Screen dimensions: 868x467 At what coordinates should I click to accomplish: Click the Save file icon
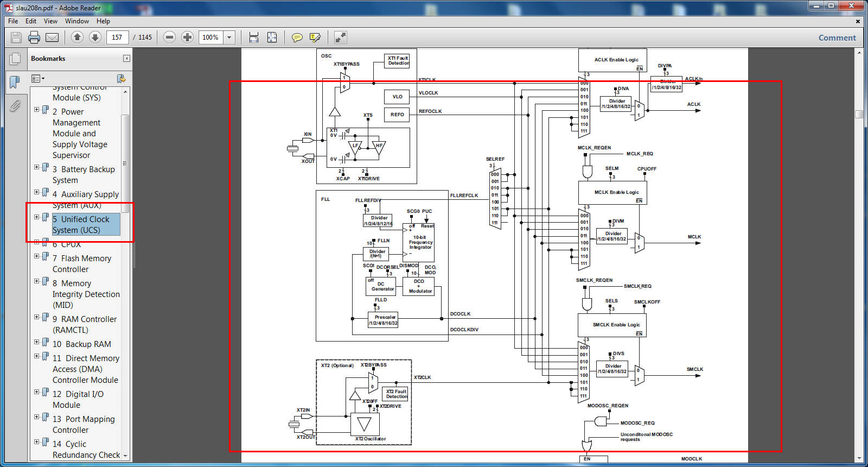tap(16, 37)
